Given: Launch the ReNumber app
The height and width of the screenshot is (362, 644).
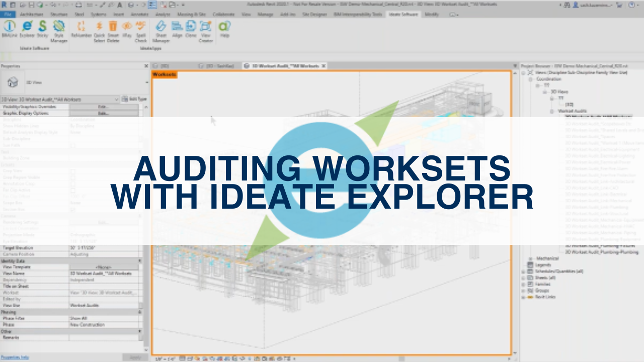Looking at the screenshot, I should (81, 30).
